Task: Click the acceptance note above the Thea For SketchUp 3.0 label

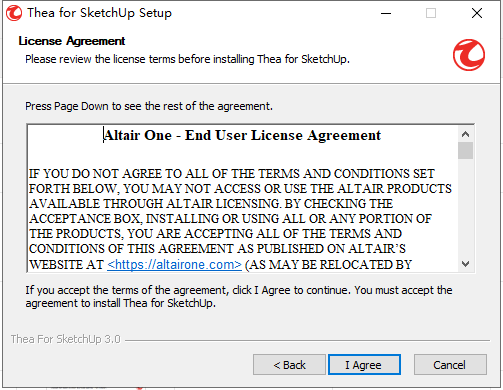Action: [239, 297]
